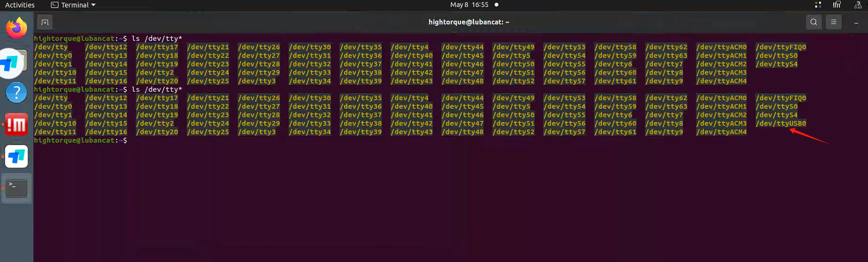
Task: Open the Activities overview
Action: tap(20, 5)
